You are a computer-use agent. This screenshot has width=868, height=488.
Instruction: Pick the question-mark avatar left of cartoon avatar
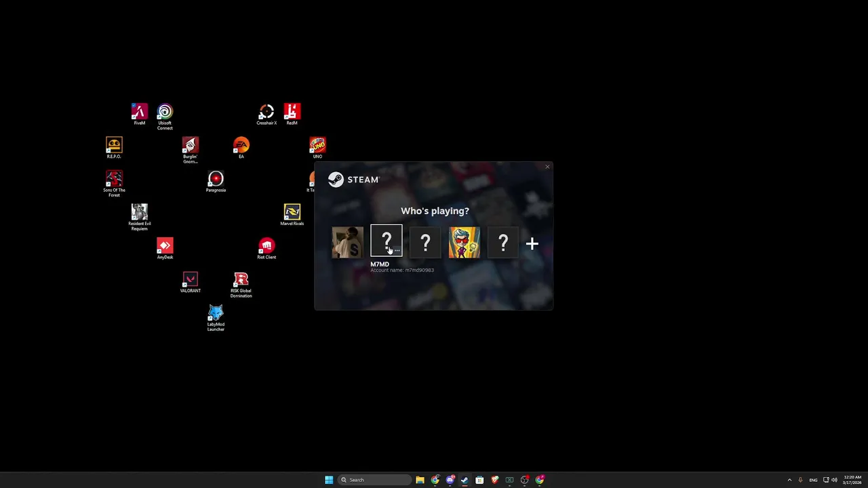(x=425, y=243)
